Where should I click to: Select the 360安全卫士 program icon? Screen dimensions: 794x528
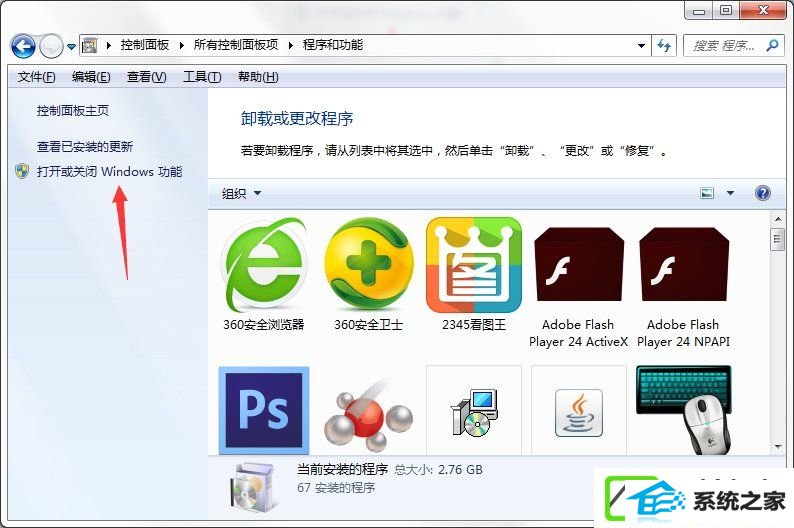point(369,264)
